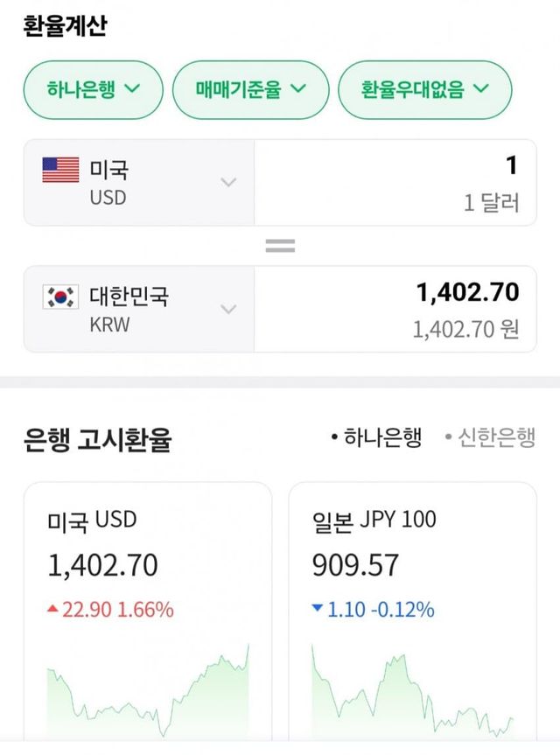The image size is (560, 755).
Task: Open the 매매기준율 rate type dropdown
Action: coord(249,89)
